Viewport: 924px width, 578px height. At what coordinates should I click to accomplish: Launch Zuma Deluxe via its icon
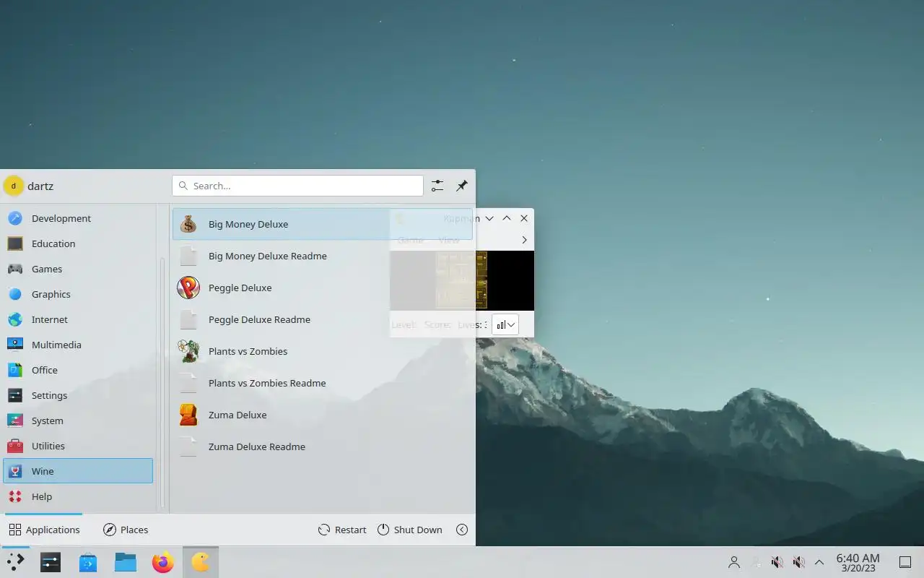pos(188,415)
